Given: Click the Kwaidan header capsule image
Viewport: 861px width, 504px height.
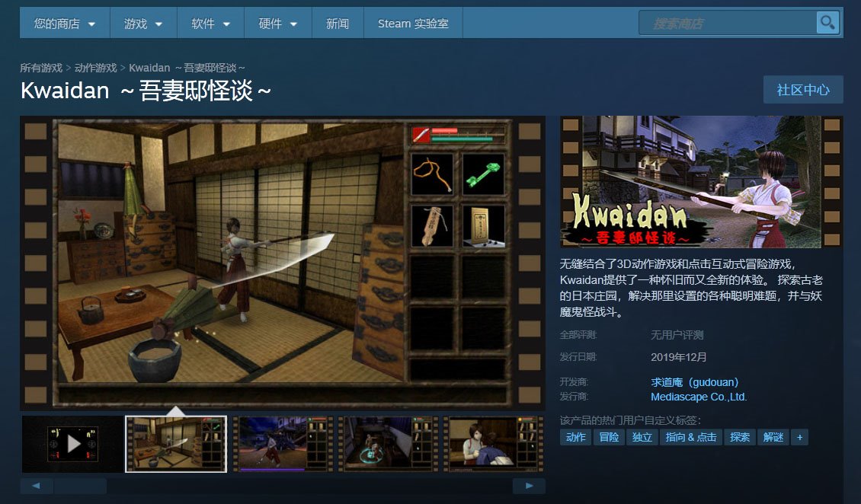Looking at the screenshot, I should 701,181.
